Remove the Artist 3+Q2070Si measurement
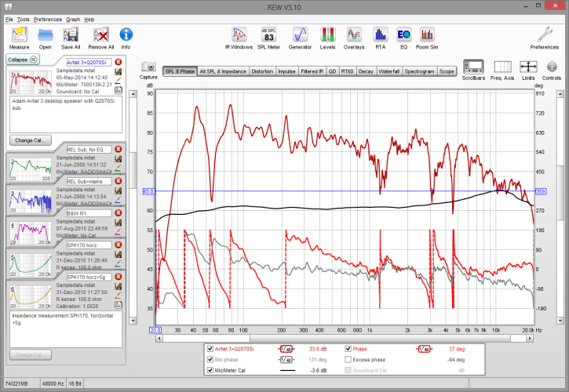The width and height of the screenshot is (569, 392). [119, 61]
